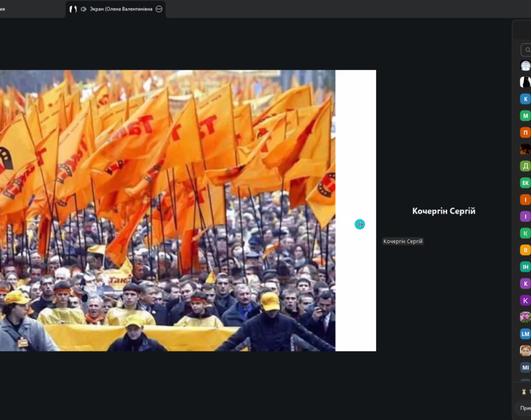Select the blue K avatar participant
Screen dimensions: 531x420
tap(525, 99)
